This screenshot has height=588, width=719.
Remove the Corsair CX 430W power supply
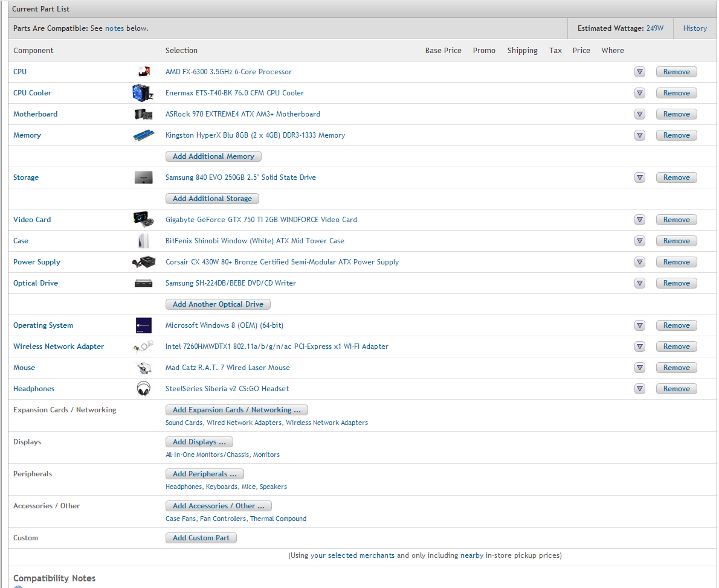click(676, 262)
